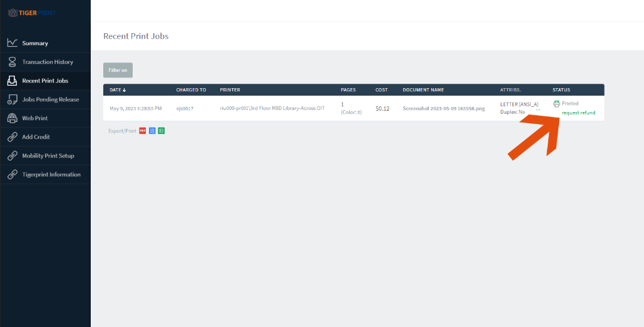This screenshot has width=644, height=327.
Task: Open Jobs Pending Release
Action: [x=51, y=99]
